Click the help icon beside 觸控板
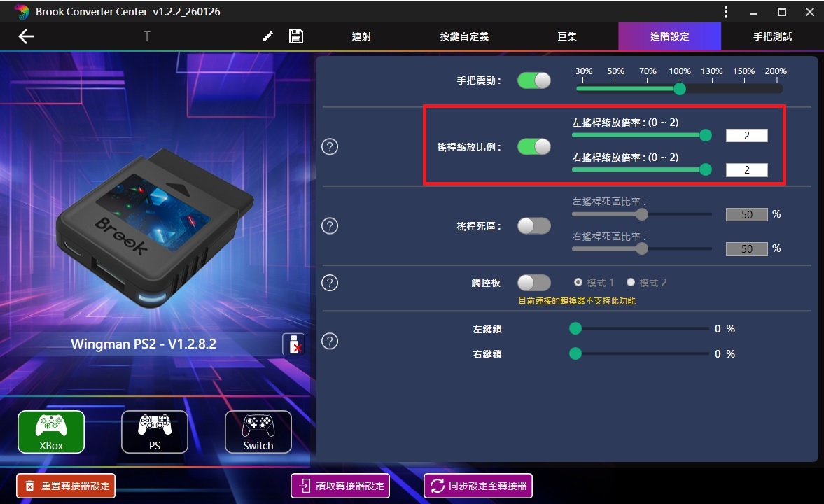This screenshot has height=504, width=824. pyautogui.click(x=330, y=283)
